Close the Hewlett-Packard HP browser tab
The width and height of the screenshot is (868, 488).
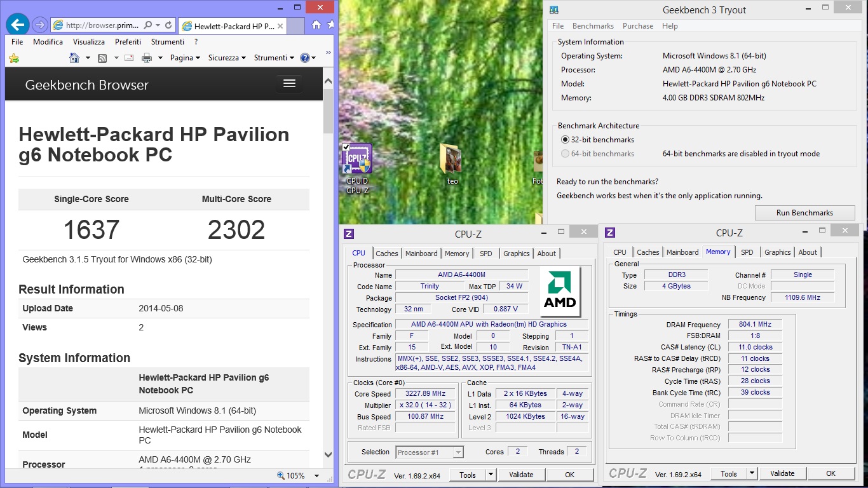[279, 26]
